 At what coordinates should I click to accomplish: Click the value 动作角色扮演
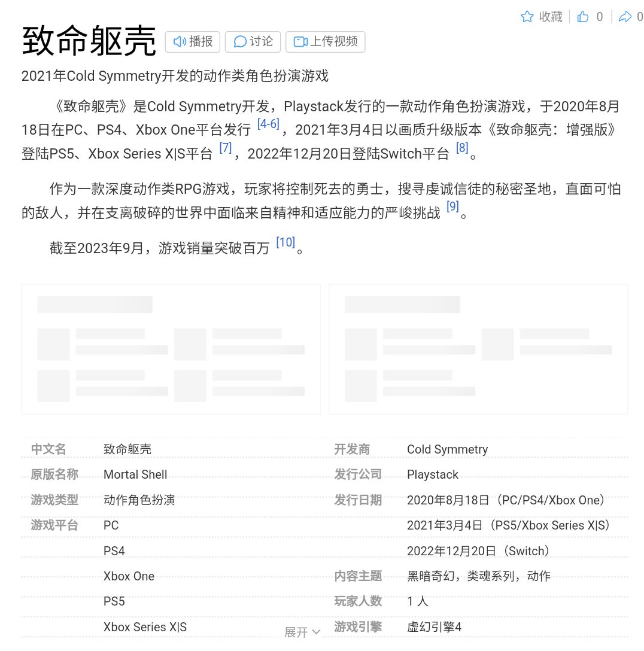[x=139, y=500]
